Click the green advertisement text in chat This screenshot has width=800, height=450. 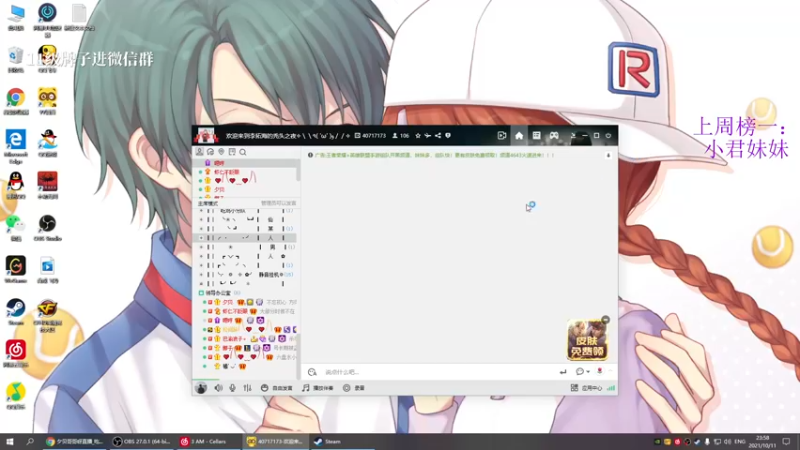(434, 155)
